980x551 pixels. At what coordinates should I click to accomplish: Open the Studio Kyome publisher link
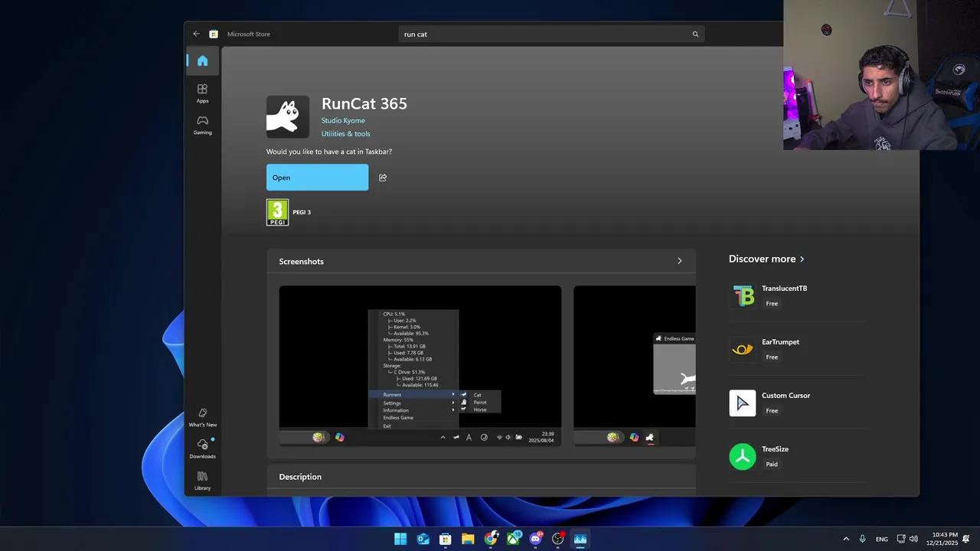[343, 120]
